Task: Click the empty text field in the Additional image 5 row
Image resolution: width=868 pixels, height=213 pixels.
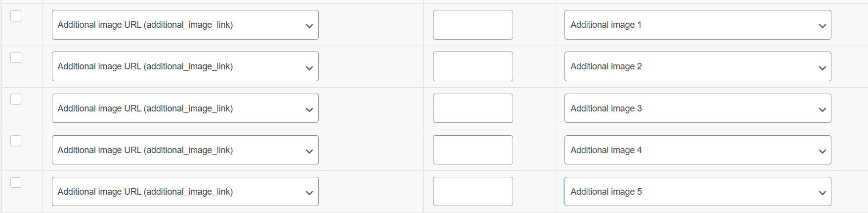Action: 473,192
